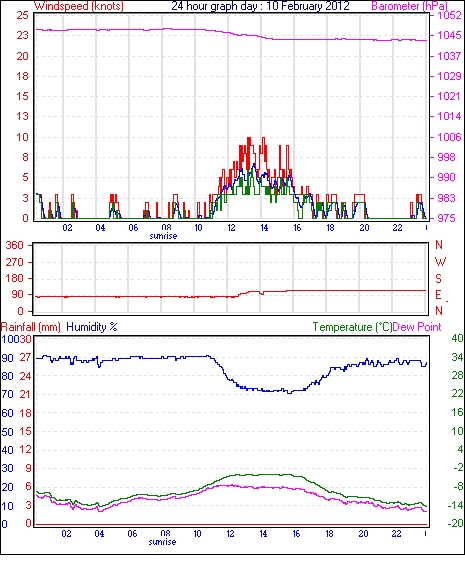Image resolution: width=465 pixels, height=563 pixels.
Task: Click the 24 hour graph date heading
Action: pos(260,6)
